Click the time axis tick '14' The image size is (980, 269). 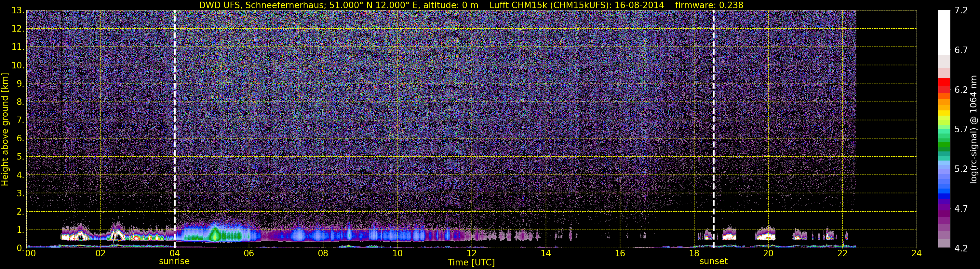coord(545,253)
